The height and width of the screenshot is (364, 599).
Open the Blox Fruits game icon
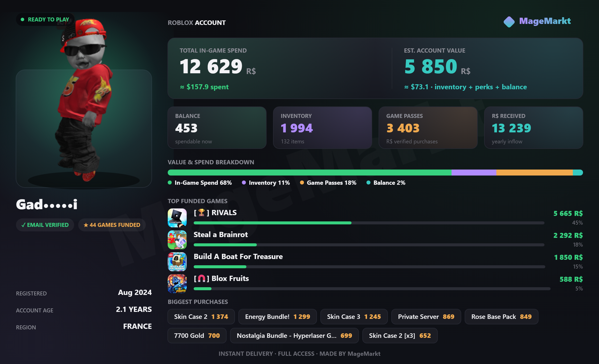[177, 284]
